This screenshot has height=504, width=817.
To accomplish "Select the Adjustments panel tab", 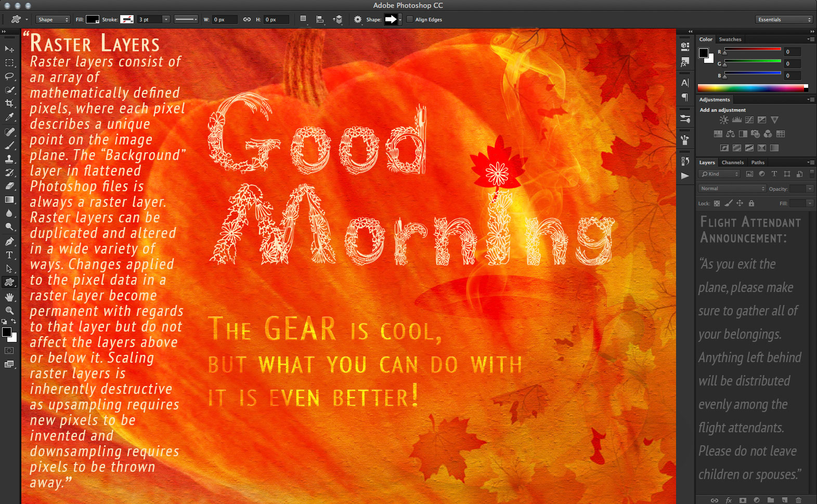I will (715, 100).
